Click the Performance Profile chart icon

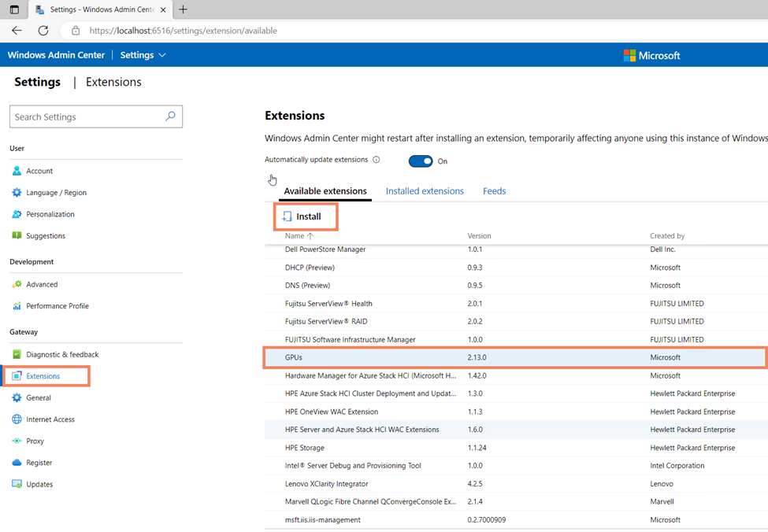tap(17, 306)
